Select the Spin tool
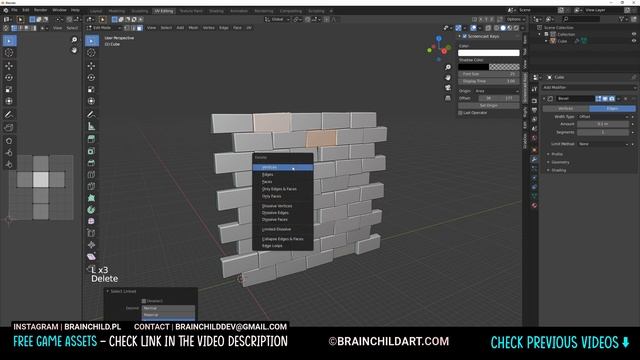The height and width of the screenshot is (360, 640). pos(91,209)
